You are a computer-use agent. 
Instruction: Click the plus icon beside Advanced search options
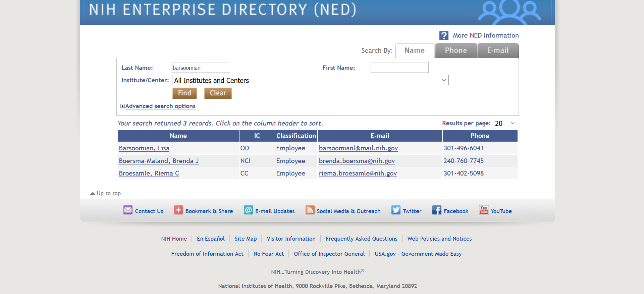coord(122,106)
